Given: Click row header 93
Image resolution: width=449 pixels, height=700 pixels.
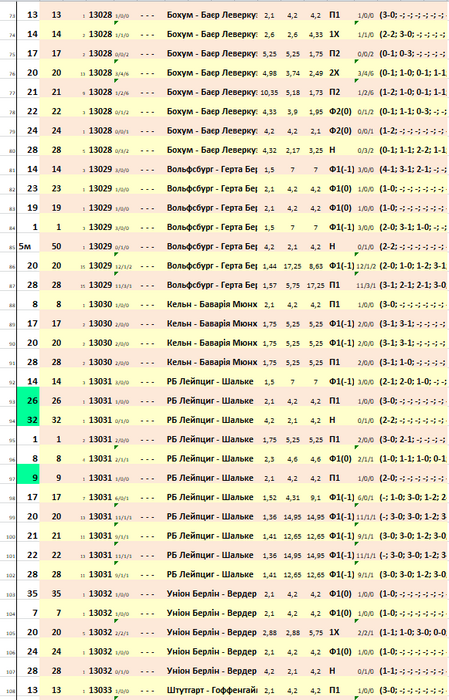Looking at the screenshot, I should pos(11,402).
